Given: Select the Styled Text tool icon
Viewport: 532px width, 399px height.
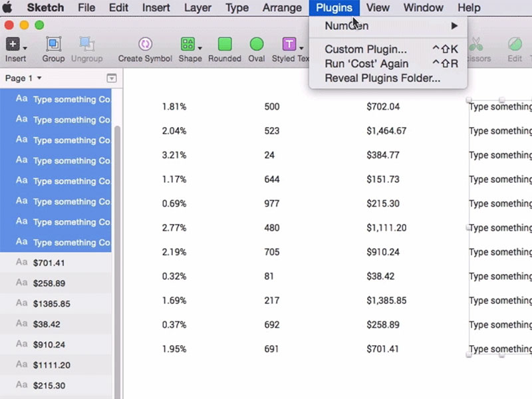Looking at the screenshot, I should tap(289, 44).
